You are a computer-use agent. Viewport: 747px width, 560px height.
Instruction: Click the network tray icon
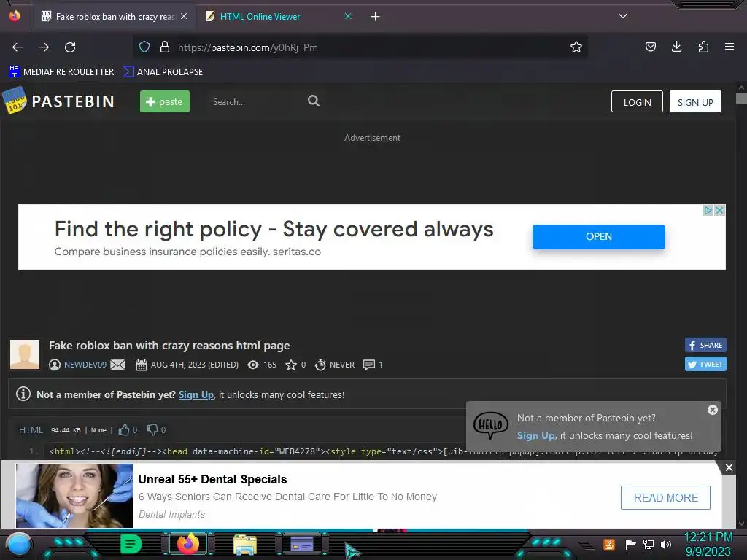coord(648,544)
